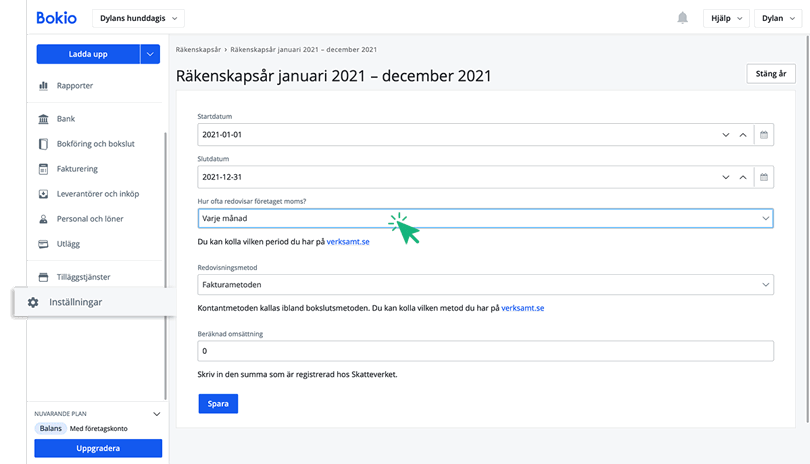Decrease the Slutdatum with down arrow
Image resolution: width=810 pixels, height=464 pixels.
(x=726, y=177)
